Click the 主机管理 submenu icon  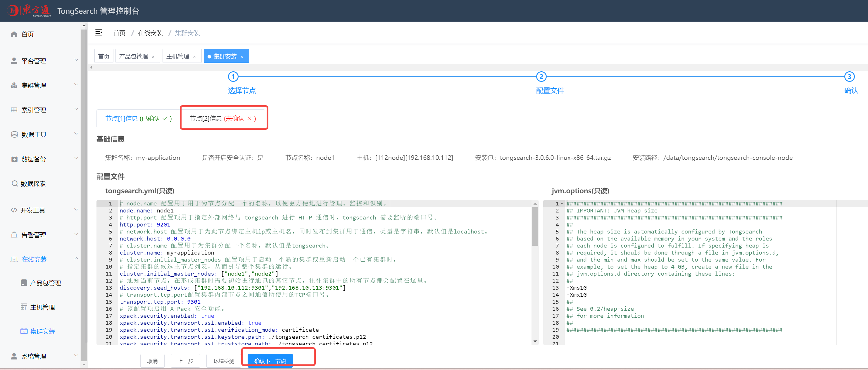24,307
